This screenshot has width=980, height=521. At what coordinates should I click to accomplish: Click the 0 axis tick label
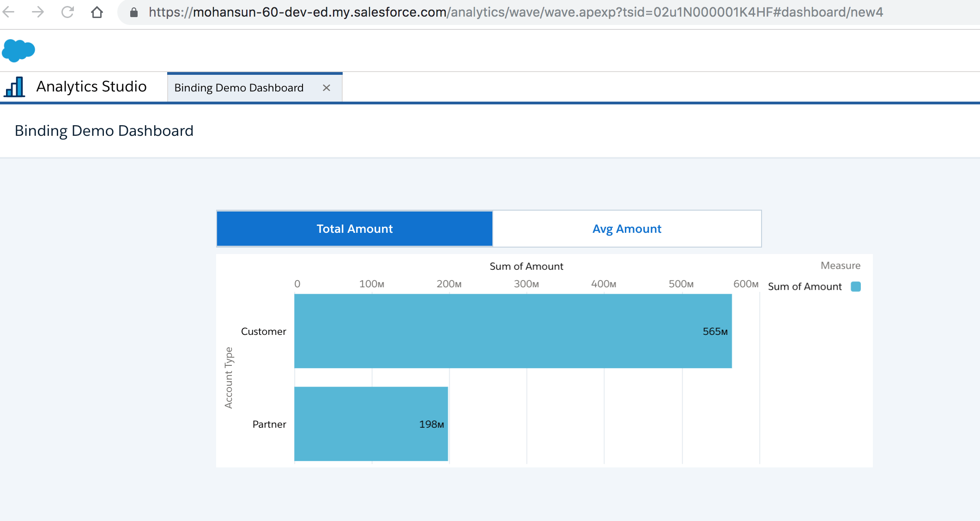point(297,284)
